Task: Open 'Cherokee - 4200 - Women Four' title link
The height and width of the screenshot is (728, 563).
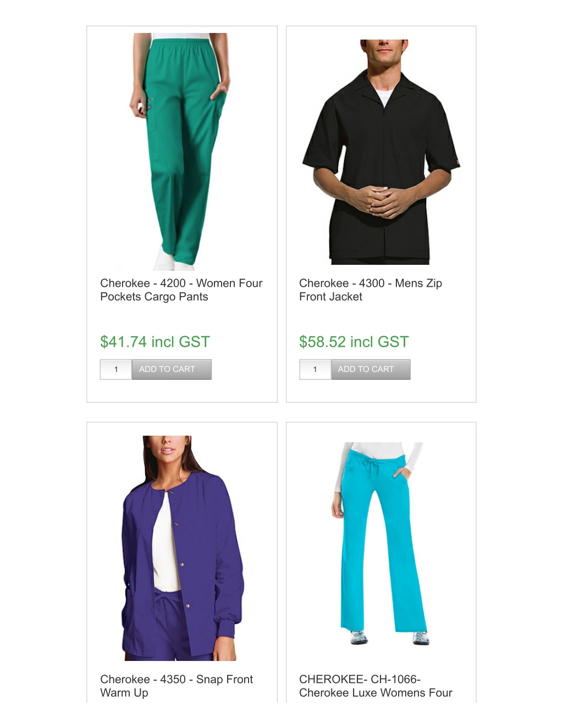Action: (x=181, y=284)
